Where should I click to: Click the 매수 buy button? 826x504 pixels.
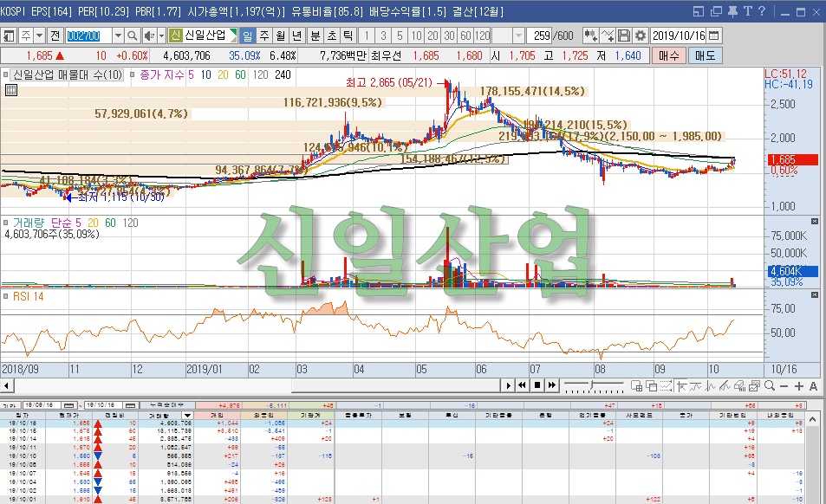click(x=669, y=55)
